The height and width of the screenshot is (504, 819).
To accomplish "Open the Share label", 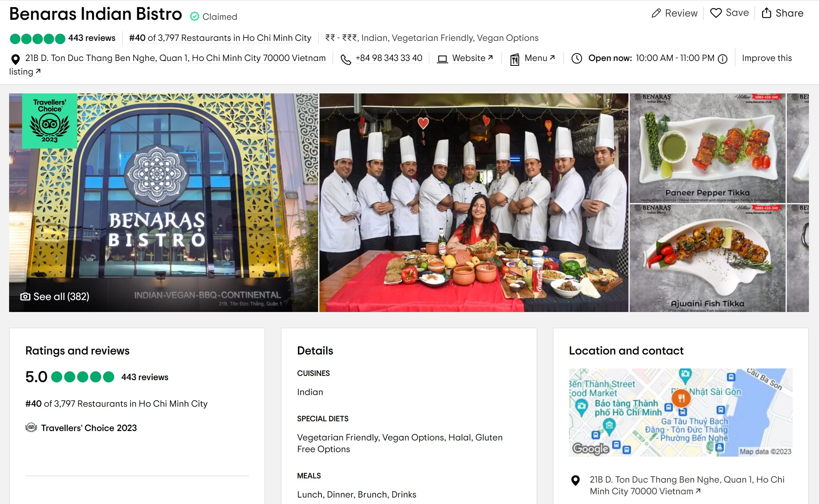I will click(789, 13).
